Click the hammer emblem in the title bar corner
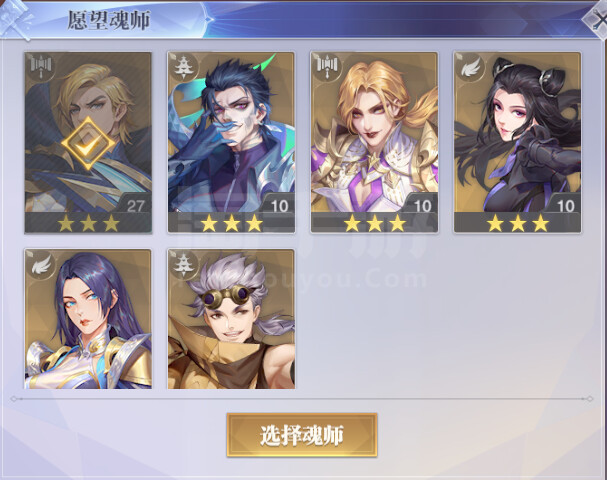 tap(16, 19)
